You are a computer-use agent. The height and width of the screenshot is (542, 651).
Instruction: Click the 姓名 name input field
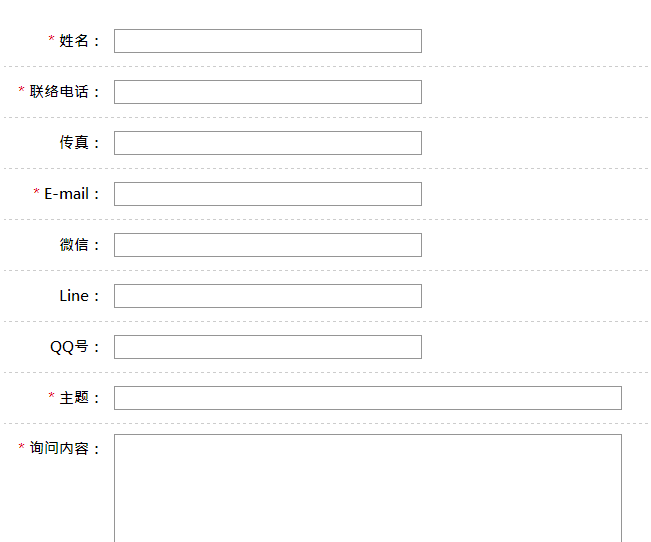[268, 41]
